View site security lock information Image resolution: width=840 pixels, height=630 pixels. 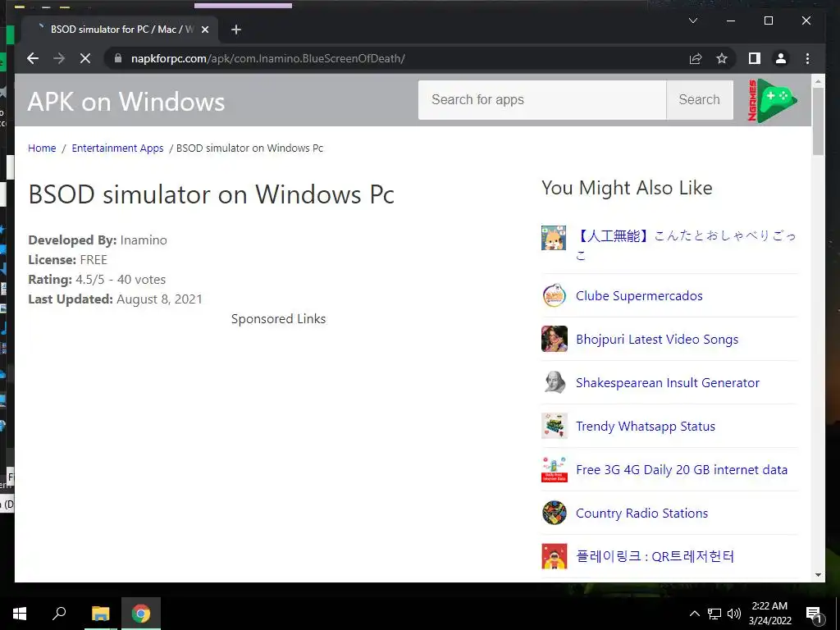pyautogui.click(x=118, y=58)
